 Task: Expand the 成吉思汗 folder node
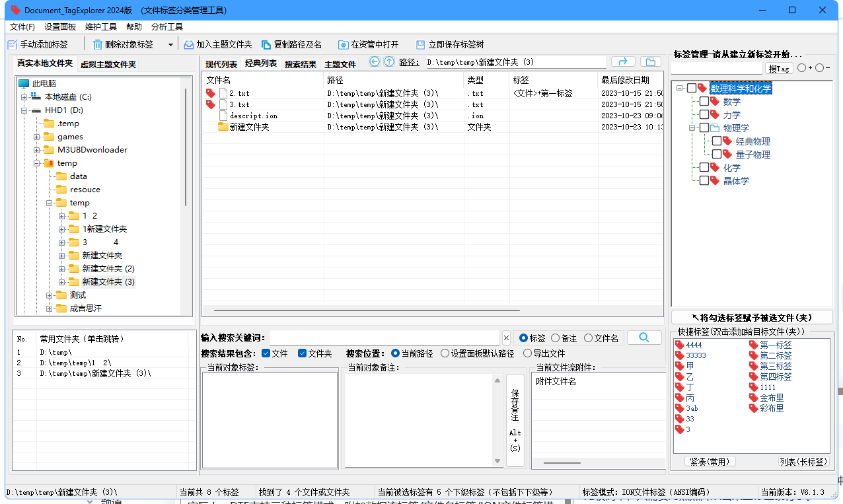(49, 308)
